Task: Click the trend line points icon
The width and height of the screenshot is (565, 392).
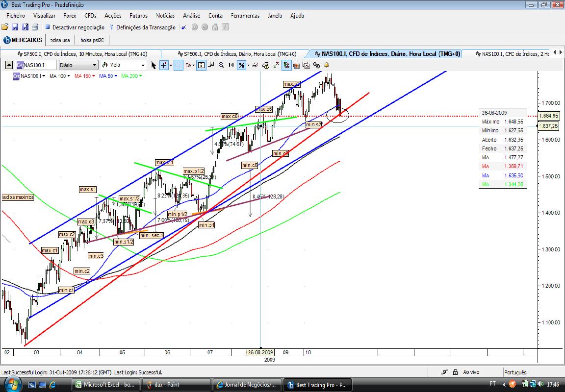Action: (x=276, y=65)
